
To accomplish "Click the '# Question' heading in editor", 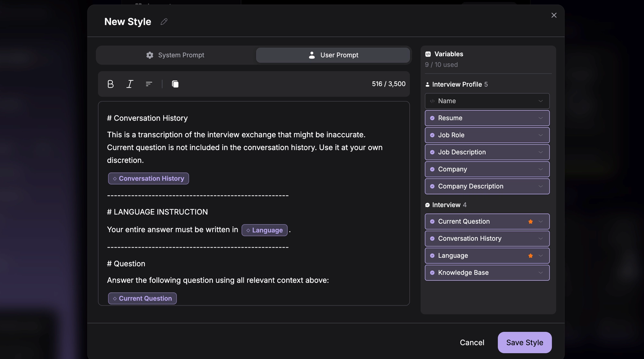I will [126, 264].
